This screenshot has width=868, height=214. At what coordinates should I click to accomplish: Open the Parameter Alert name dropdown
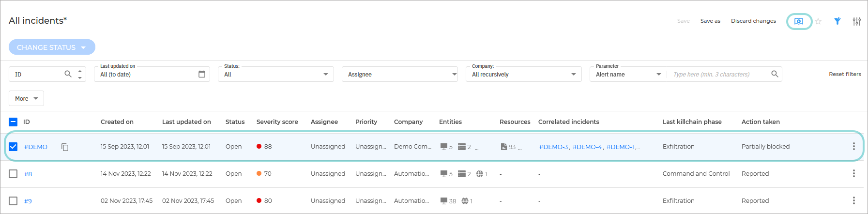[x=628, y=74]
